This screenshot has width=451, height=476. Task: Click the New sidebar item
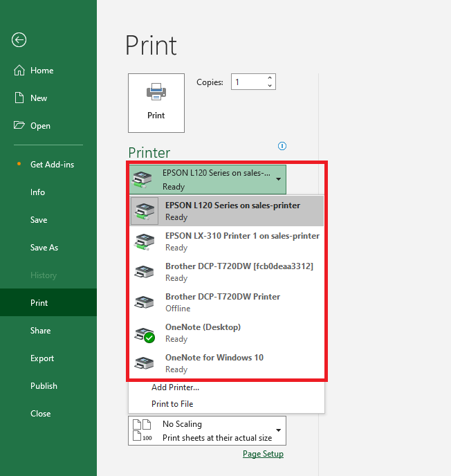[x=48, y=98]
